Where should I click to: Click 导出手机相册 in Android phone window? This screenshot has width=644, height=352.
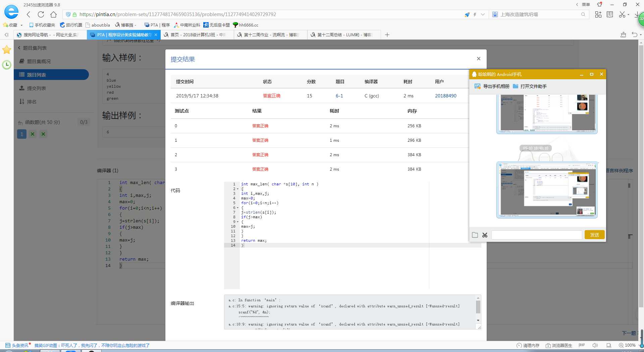point(492,86)
